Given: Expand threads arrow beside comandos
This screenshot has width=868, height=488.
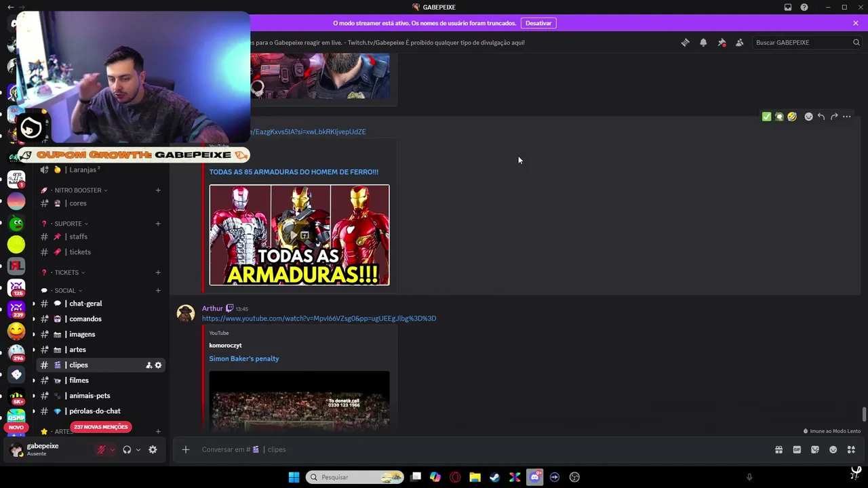Looking at the screenshot, I should coord(34,319).
